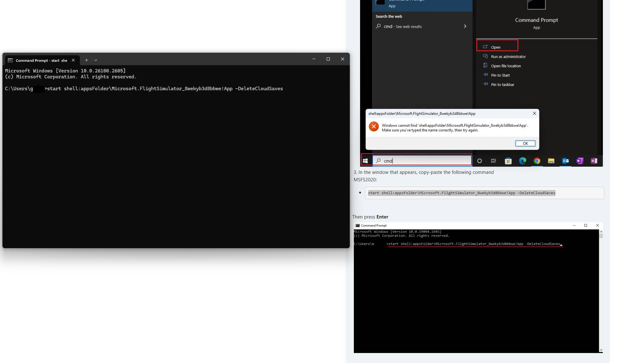Click the Cortana circle on the taskbar

(480, 161)
